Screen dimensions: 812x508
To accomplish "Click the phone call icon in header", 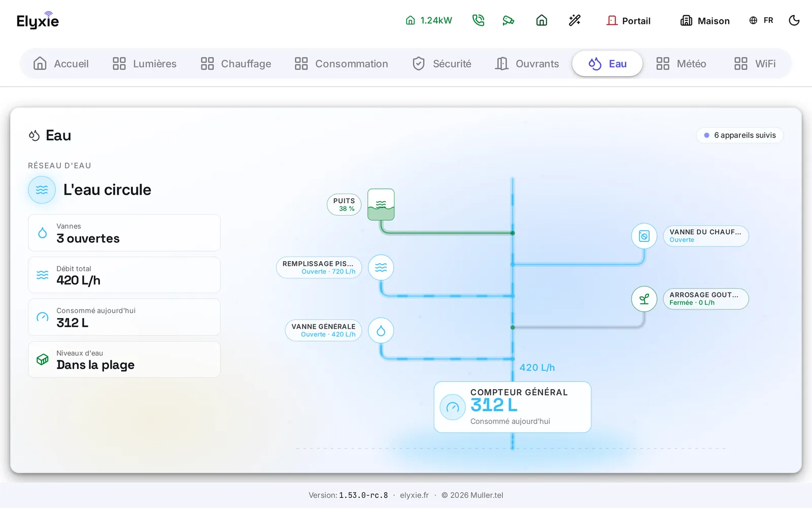I will coord(478,20).
